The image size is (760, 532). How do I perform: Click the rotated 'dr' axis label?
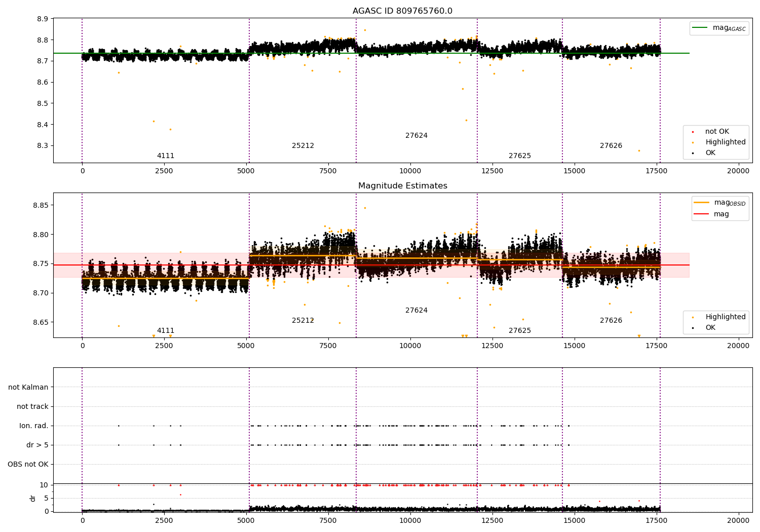point(33,498)
